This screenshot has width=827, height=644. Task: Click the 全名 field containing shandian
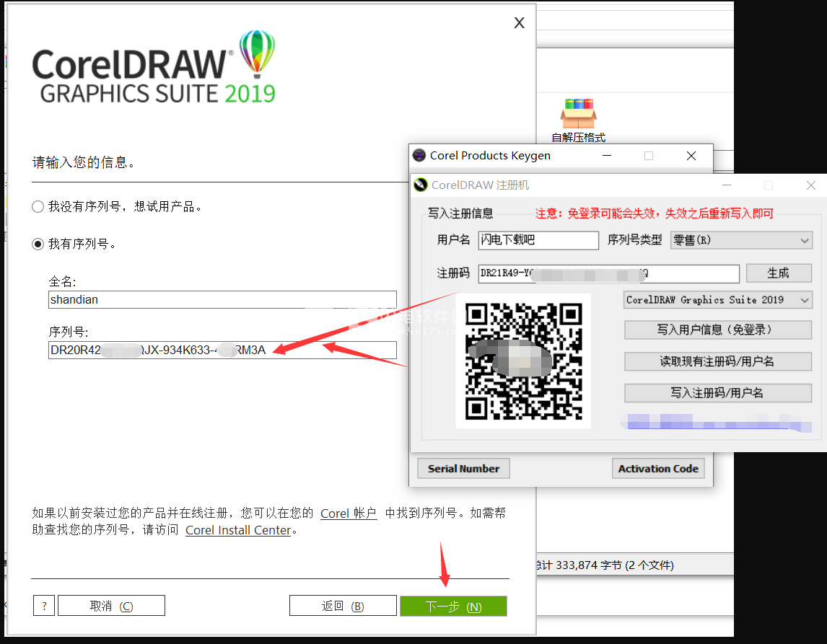[222, 299]
